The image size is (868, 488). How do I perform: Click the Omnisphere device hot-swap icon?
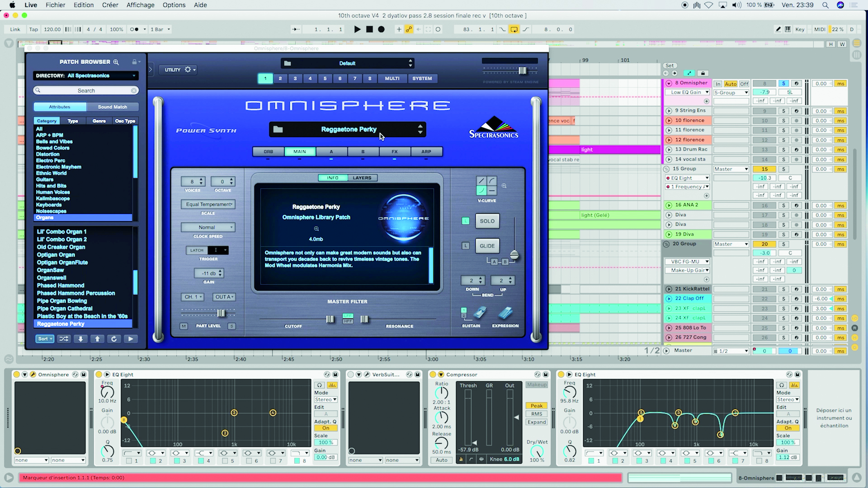(x=75, y=375)
